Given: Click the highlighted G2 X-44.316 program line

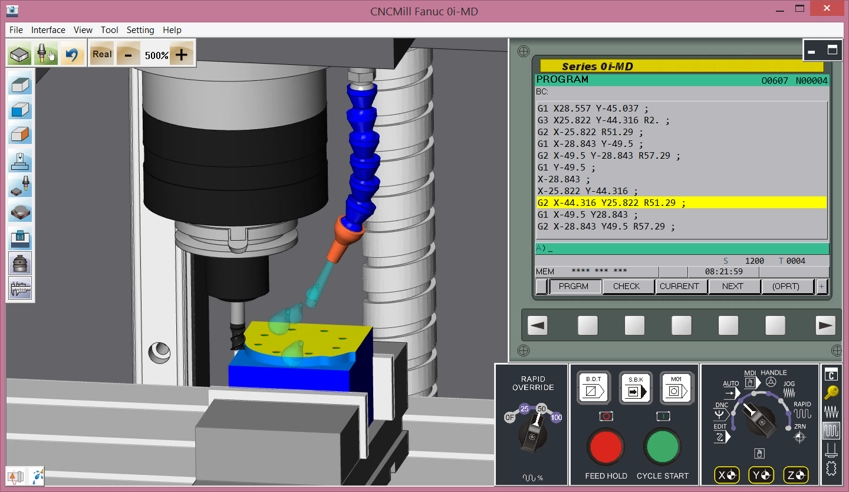Looking at the screenshot, I should [x=681, y=203].
